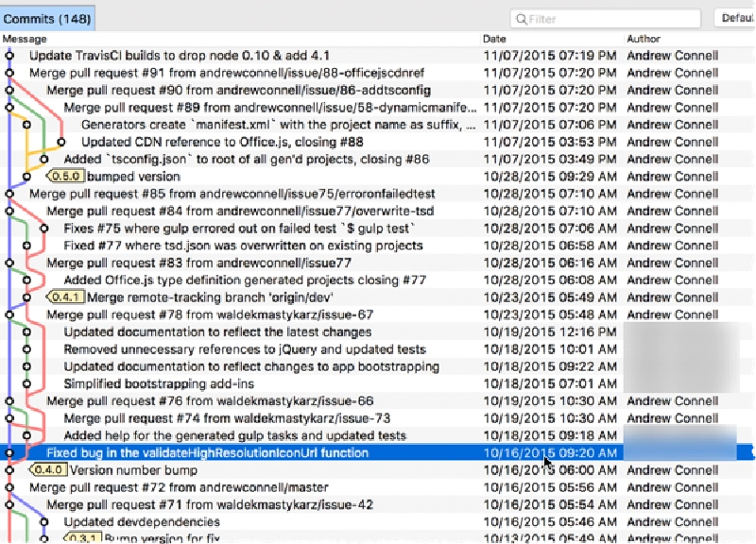Select 'Added Office.js type definition' commit
This screenshot has width=756, height=544.
click(x=245, y=280)
